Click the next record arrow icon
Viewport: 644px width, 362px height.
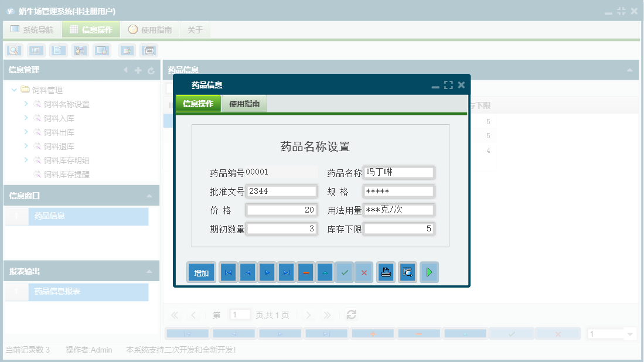(x=267, y=272)
